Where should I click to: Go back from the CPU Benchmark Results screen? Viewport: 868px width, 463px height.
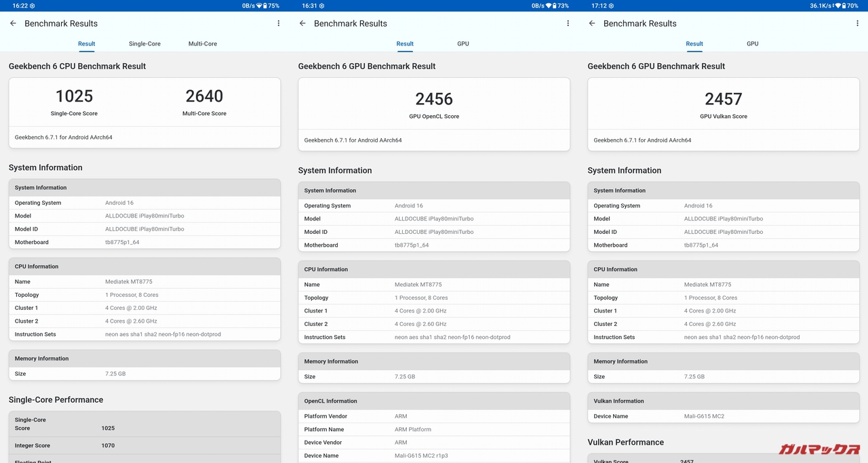pos(13,23)
